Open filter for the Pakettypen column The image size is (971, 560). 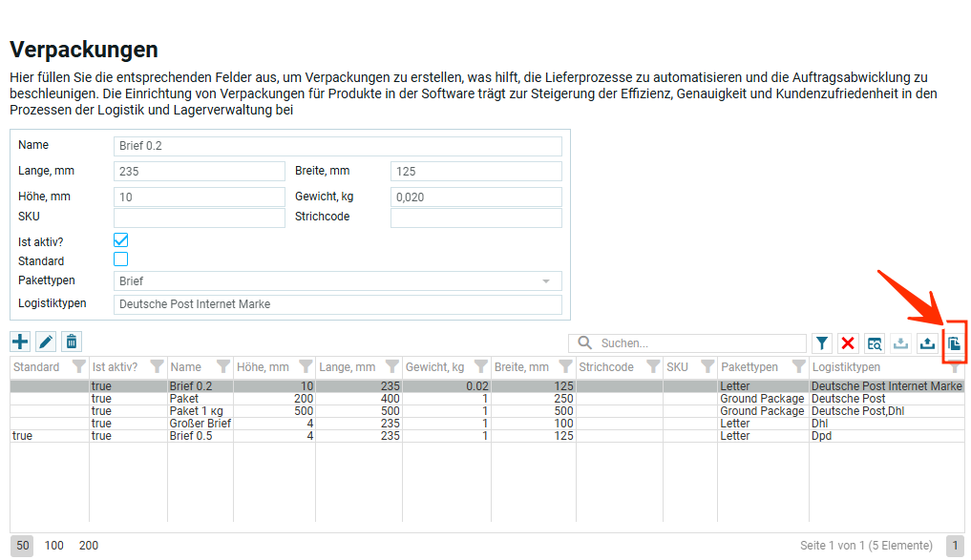pos(798,367)
